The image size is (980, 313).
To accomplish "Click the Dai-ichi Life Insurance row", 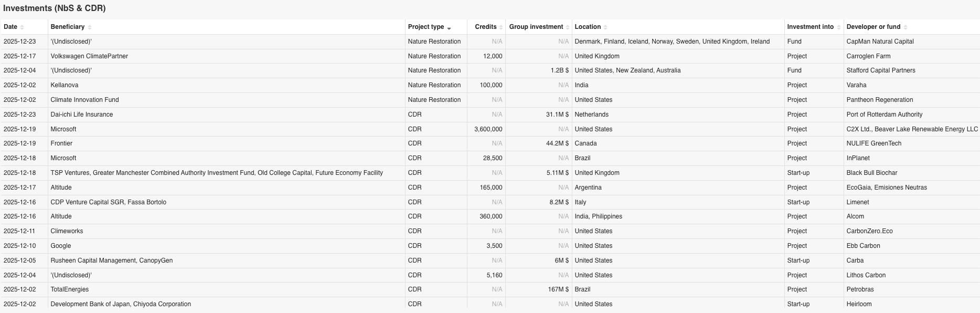I will pyautogui.click(x=82, y=114).
